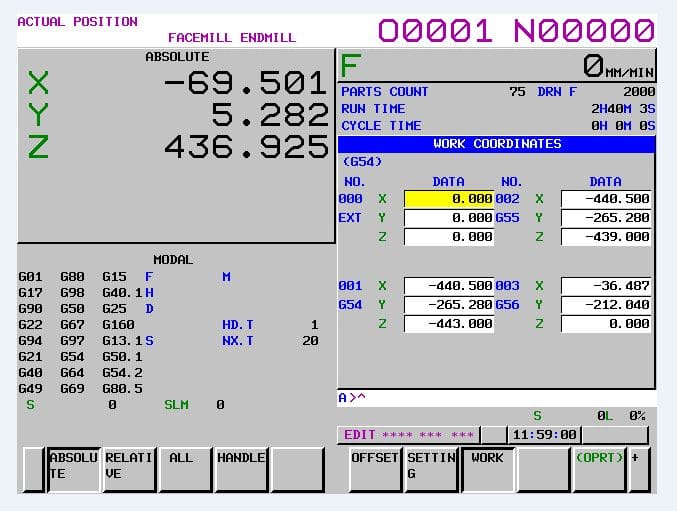The height and width of the screenshot is (511, 677).
Task: Click the SLM spindle load value
Action: tap(220, 405)
